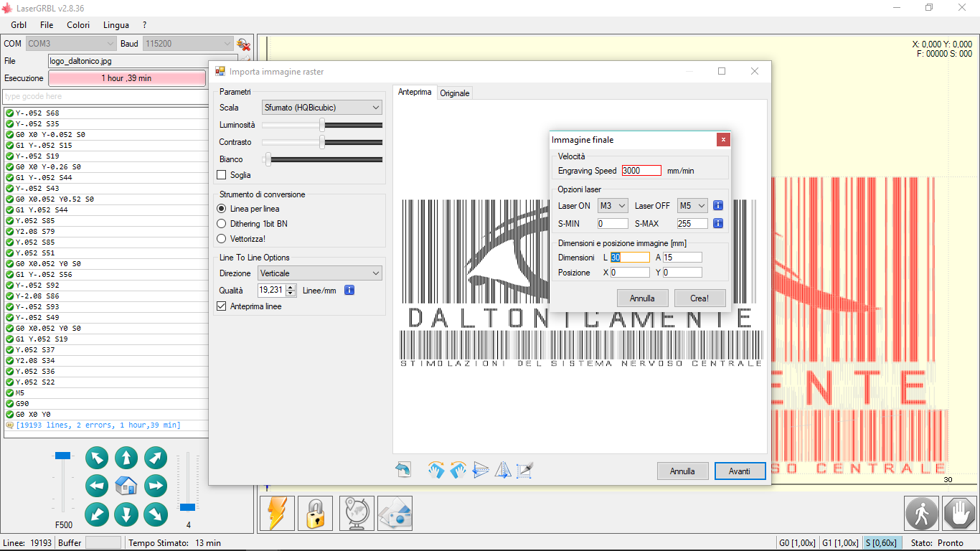
Task: Click the Engraving Speed input field
Action: [641, 171]
